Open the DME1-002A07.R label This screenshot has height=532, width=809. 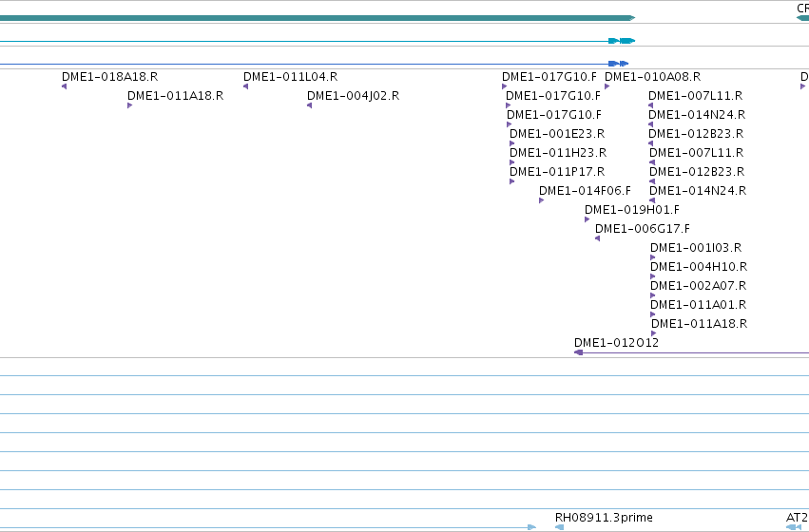click(x=698, y=286)
